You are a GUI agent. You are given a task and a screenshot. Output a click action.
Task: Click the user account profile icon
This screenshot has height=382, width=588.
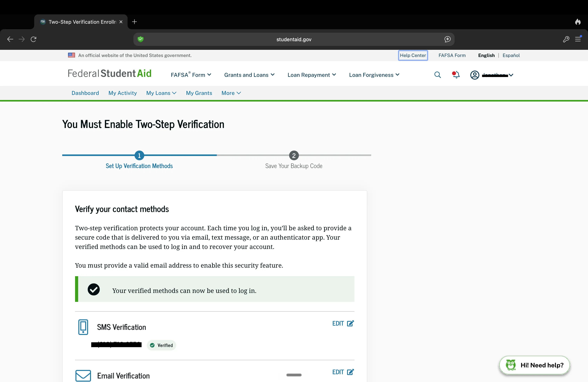[475, 75]
